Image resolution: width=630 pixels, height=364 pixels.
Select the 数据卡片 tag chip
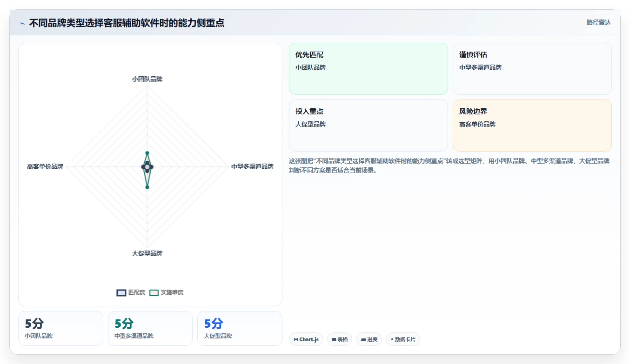[x=403, y=339]
